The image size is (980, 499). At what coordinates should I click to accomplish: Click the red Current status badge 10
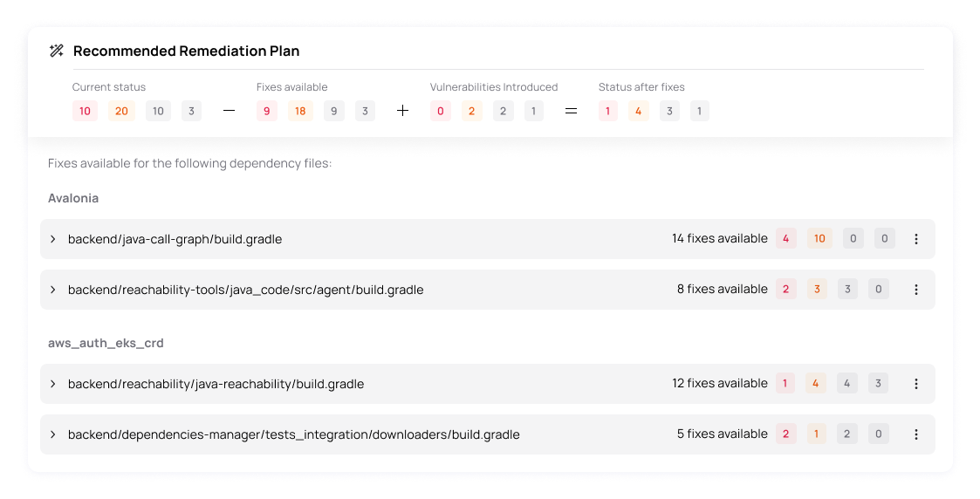(x=85, y=111)
